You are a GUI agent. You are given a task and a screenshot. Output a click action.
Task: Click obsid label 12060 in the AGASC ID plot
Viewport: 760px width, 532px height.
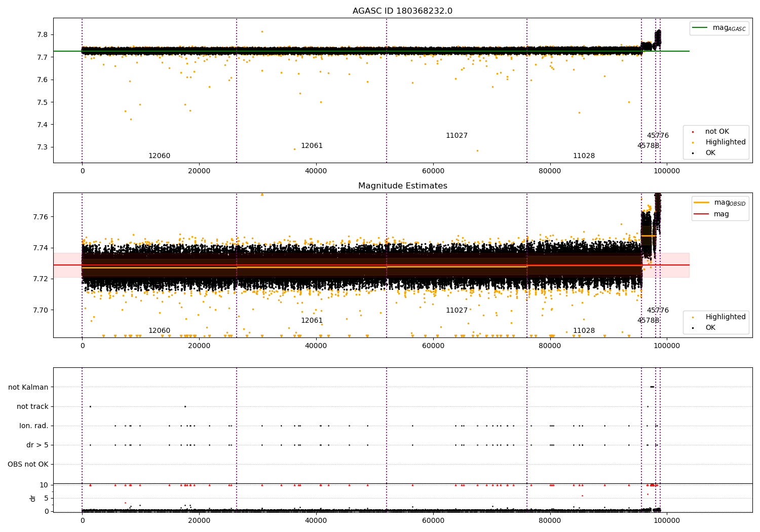point(159,156)
